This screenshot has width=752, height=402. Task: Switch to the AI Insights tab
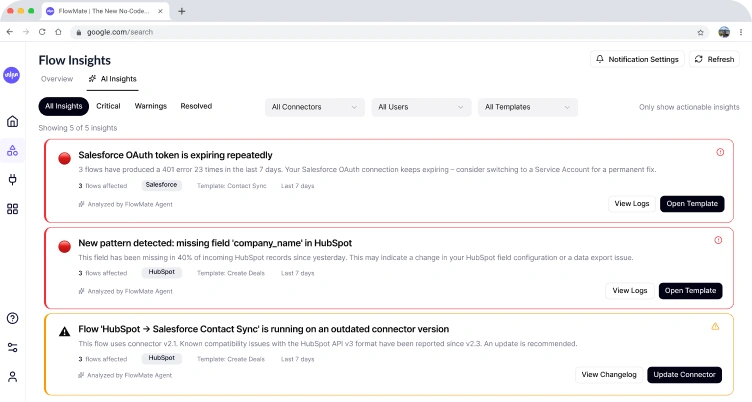pos(113,78)
